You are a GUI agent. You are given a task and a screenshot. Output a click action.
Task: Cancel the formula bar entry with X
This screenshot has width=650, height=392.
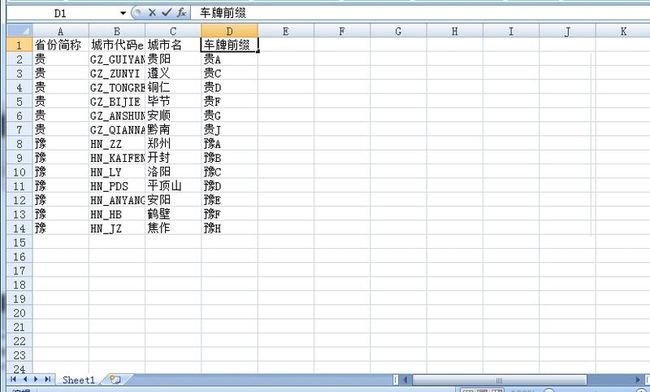[x=152, y=13]
